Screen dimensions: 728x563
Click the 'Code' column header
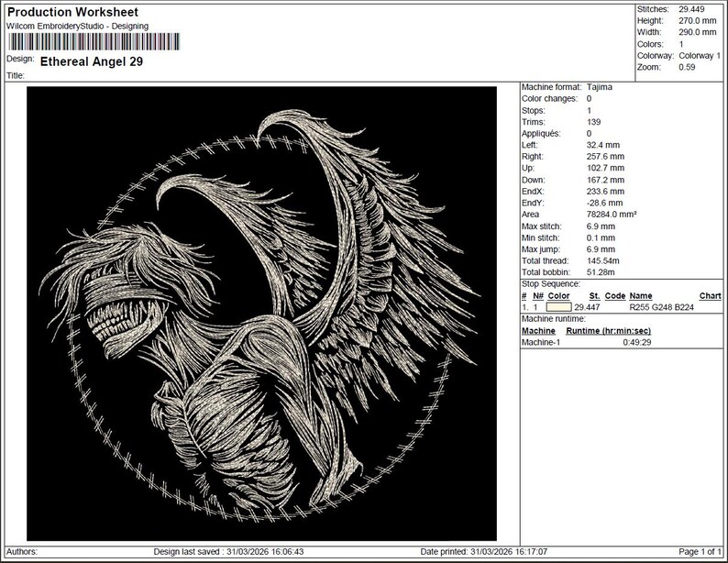[615, 296]
